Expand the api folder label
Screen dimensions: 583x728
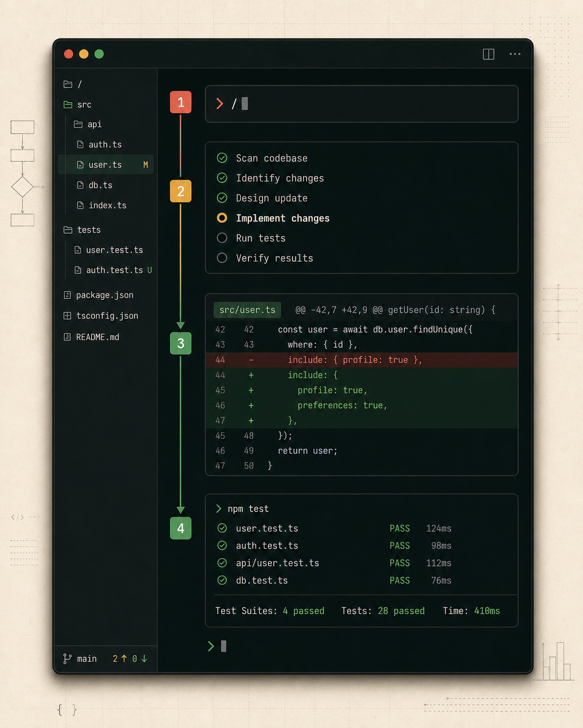click(x=95, y=124)
